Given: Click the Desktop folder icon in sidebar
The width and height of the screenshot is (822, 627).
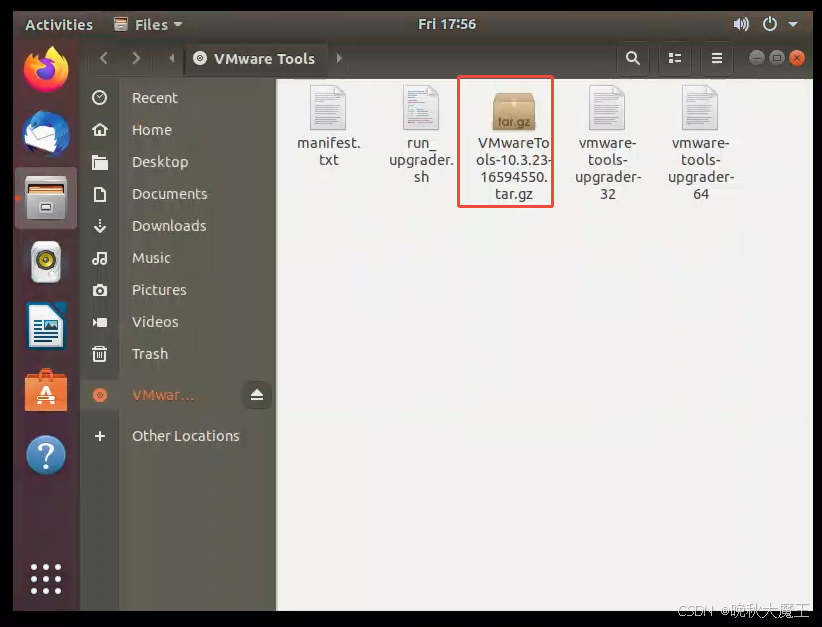Looking at the screenshot, I should [x=100, y=162].
